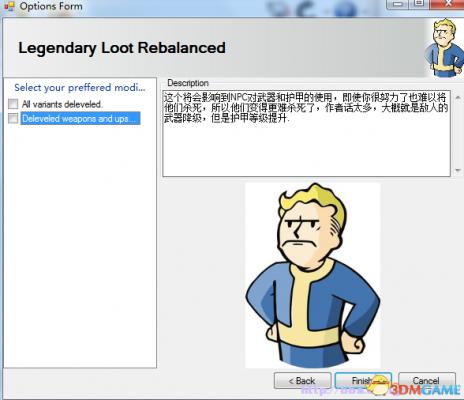Image resolution: width=464 pixels, height=400 pixels.
Task: Click the Options Form title bar icon
Action: [9, 6]
